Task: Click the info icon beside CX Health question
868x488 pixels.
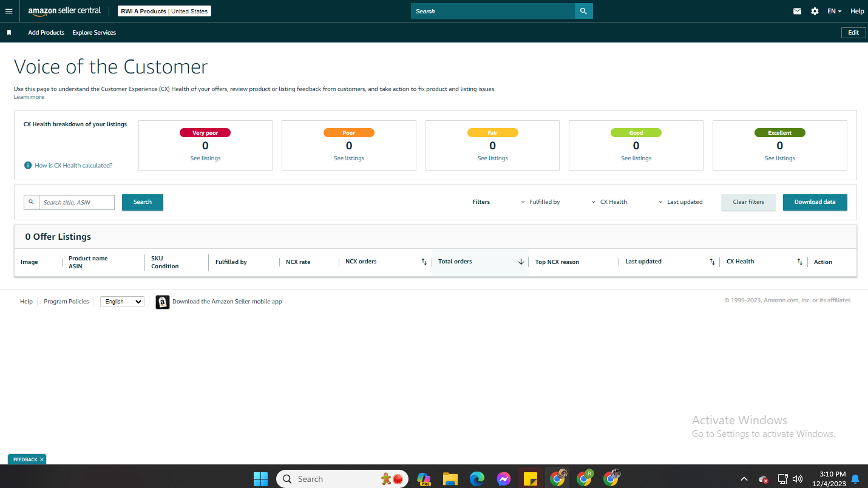Action: point(28,165)
